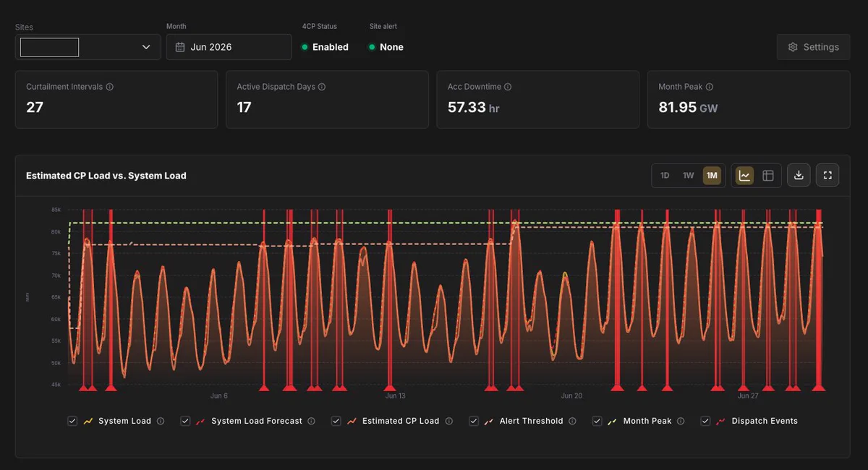Click the None site alert indicator

click(x=386, y=47)
